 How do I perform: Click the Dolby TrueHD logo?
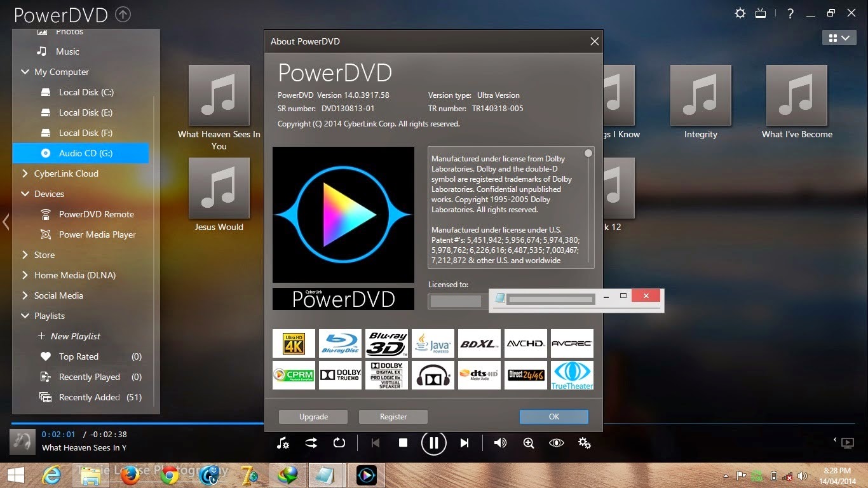click(x=340, y=375)
